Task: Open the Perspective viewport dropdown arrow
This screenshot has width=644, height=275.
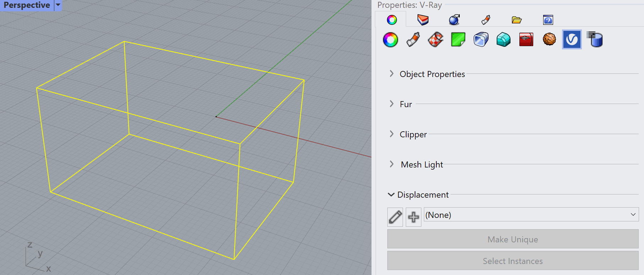Action: tap(58, 5)
